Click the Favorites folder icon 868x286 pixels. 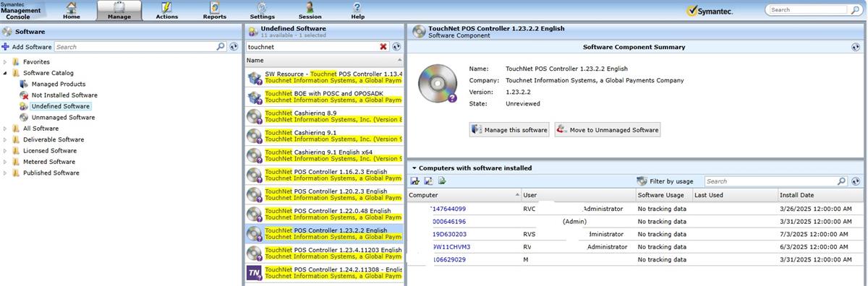pos(16,62)
